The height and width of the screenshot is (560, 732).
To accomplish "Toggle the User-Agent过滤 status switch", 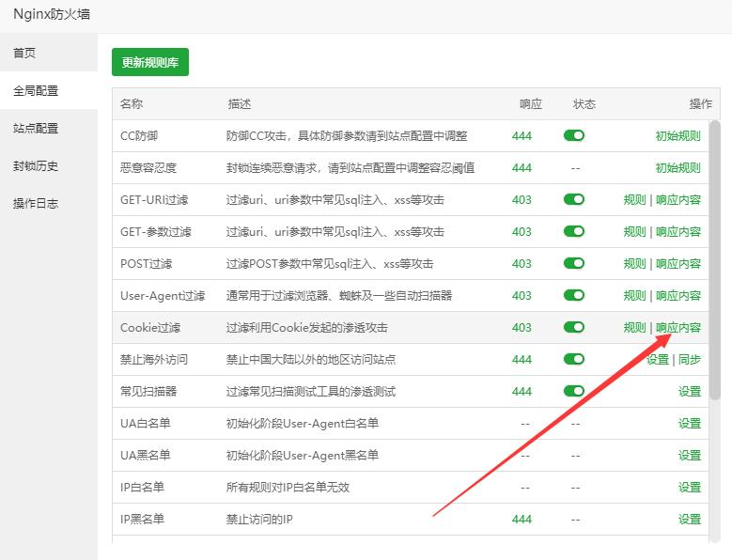I will 574,295.
